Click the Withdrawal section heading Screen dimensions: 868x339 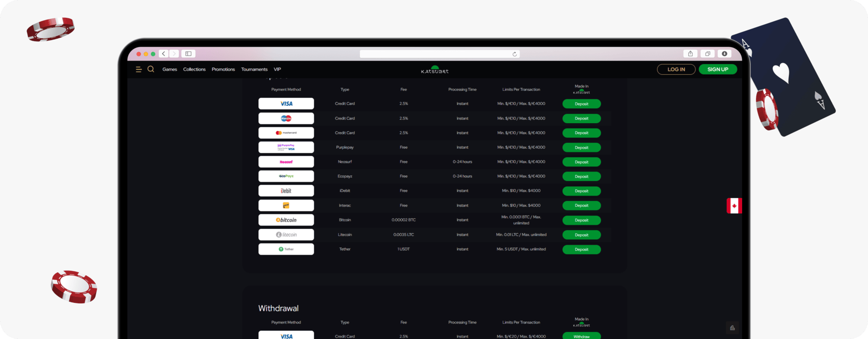tap(278, 308)
